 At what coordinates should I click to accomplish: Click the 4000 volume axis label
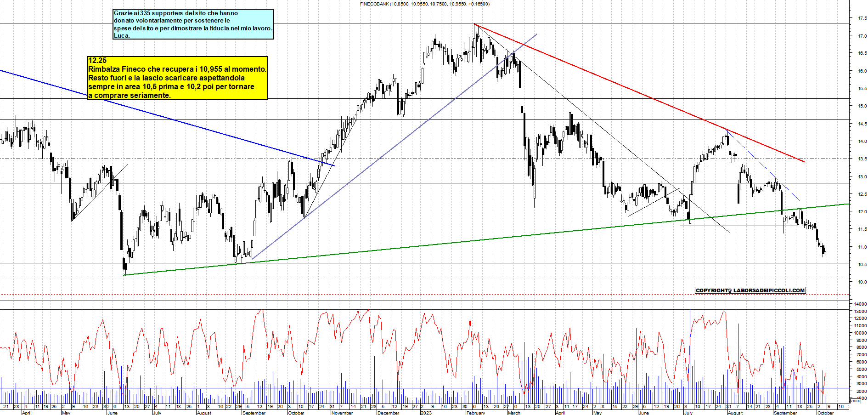click(x=862, y=377)
